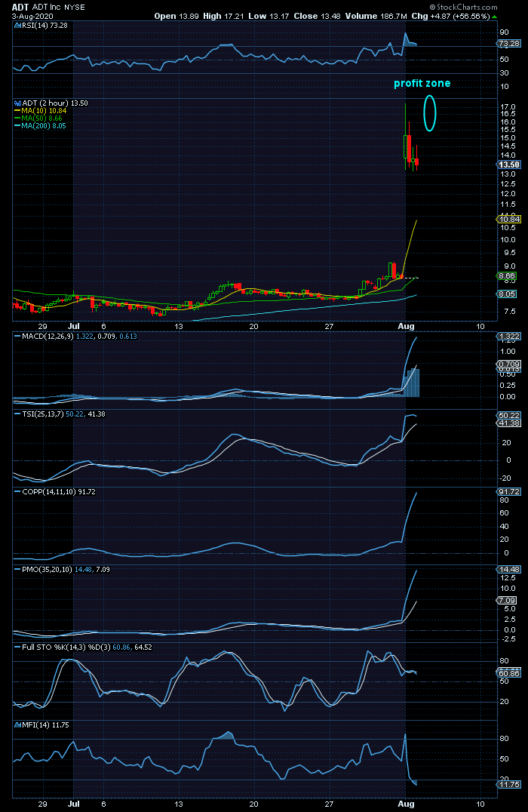This screenshot has width=528, height=812.
Task: Click the 'Volume 186.7M' header value
Action: pyautogui.click(x=376, y=16)
